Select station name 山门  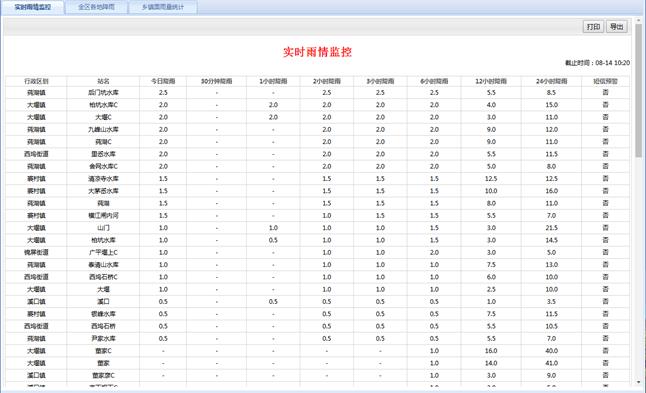pos(103,228)
